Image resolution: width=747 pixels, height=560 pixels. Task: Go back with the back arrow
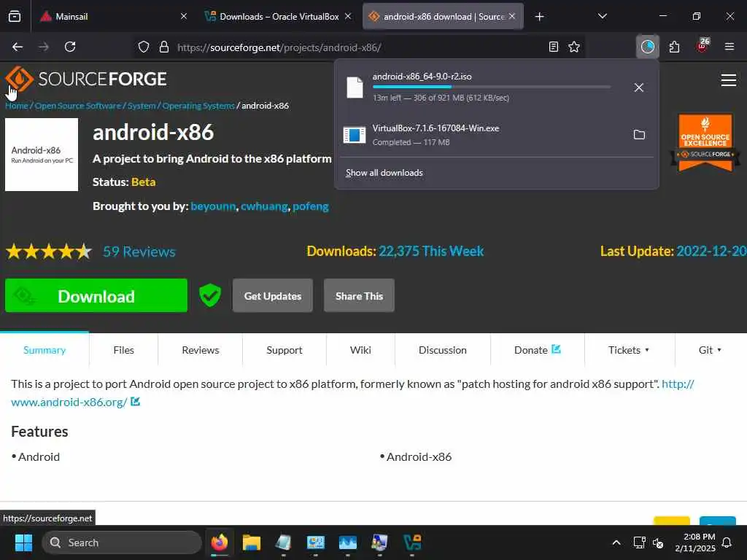click(x=18, y=47)
